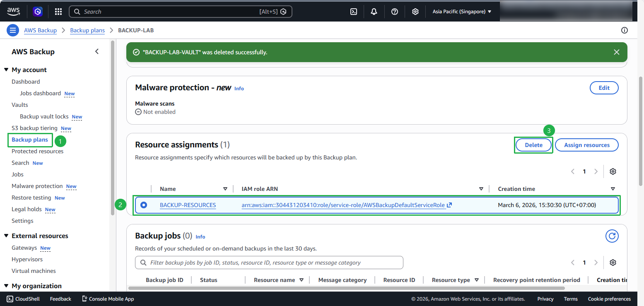644x306 pixels.
Task: Open Gateways under External resources
Action: (x=24, y=248)
